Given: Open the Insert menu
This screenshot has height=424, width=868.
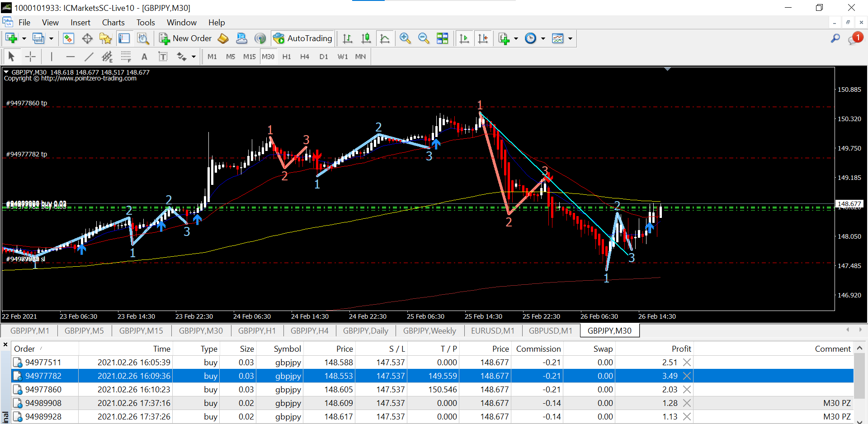Looking at the screenshot, I should 80,23.
